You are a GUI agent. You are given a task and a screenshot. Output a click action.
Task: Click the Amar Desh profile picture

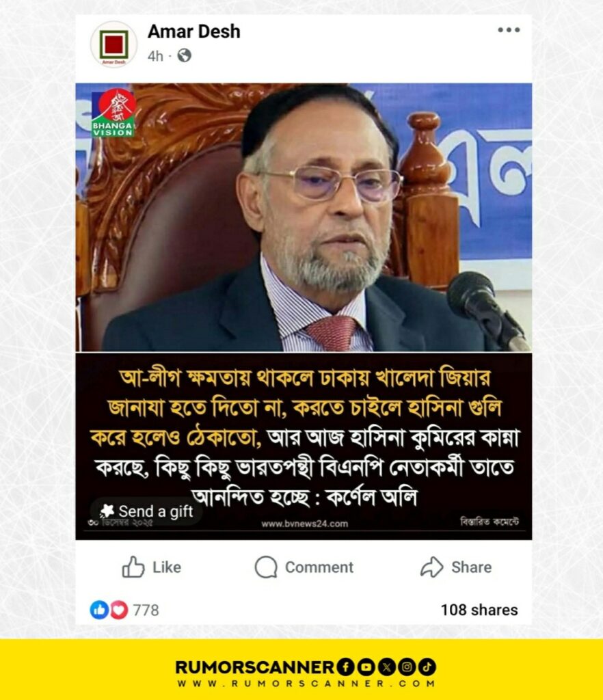tap(113, 44)
